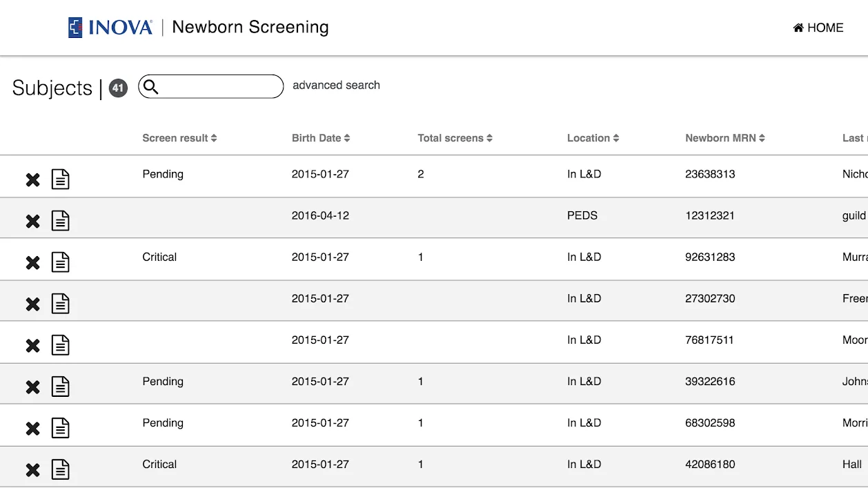Select MRN cell 12312321
The height and width of the screenshot is (488, 868).
coord(710,215)
